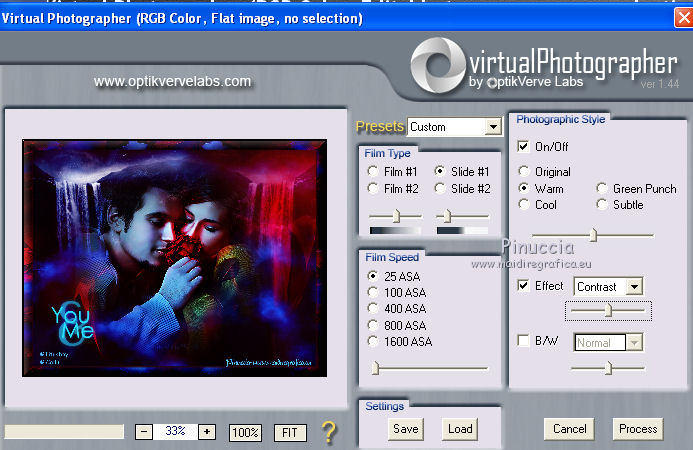693x450 pixels.
Task: Click the film tone gradient bar
Action: click(x=395, y=231)
